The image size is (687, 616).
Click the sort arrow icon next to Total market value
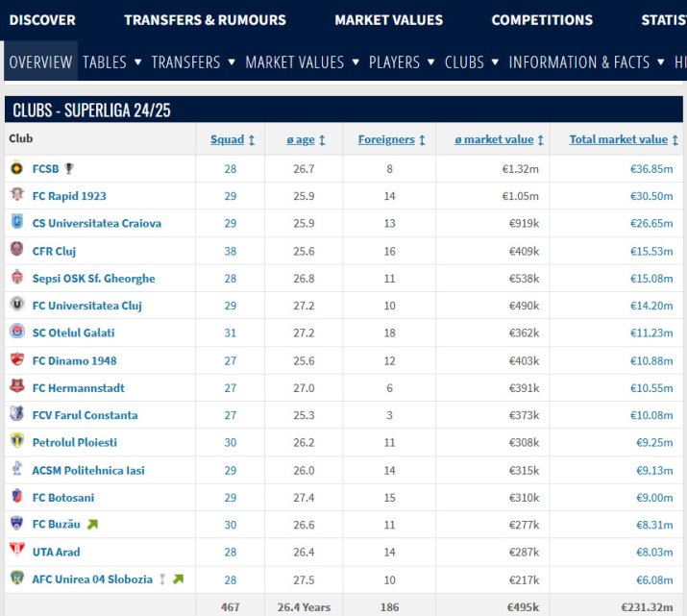click(675, 140)
